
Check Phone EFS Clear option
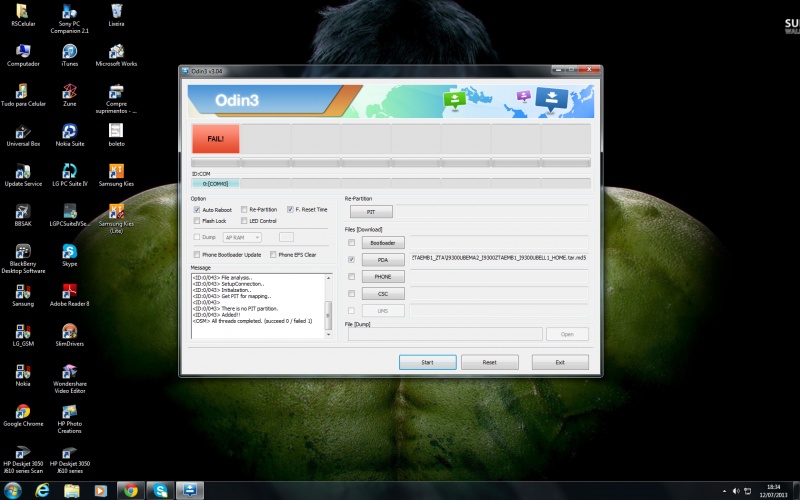click(273, 255)
